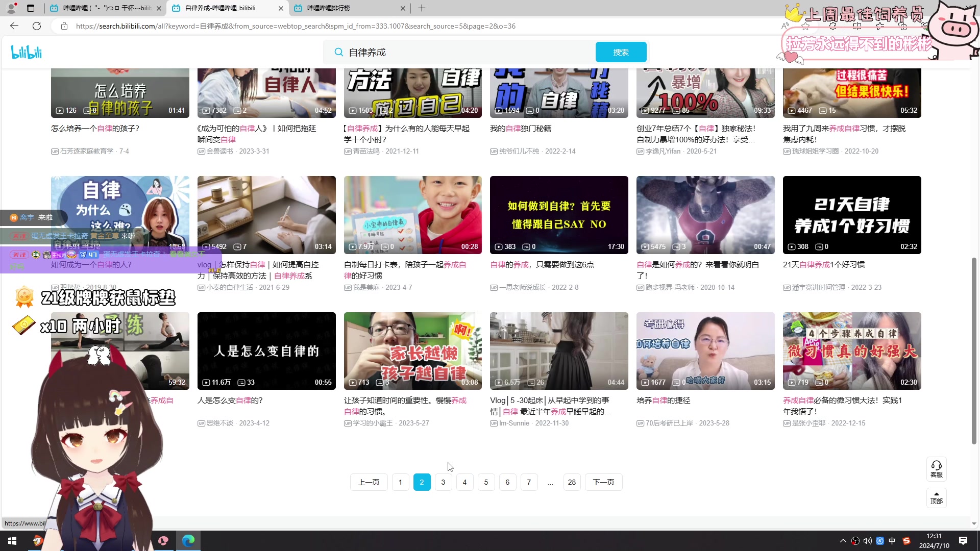Viewport: 980px width, 551px height.
Task: Open title 自律的养成，只需要做到这6点
Action: tap(542, 265)
